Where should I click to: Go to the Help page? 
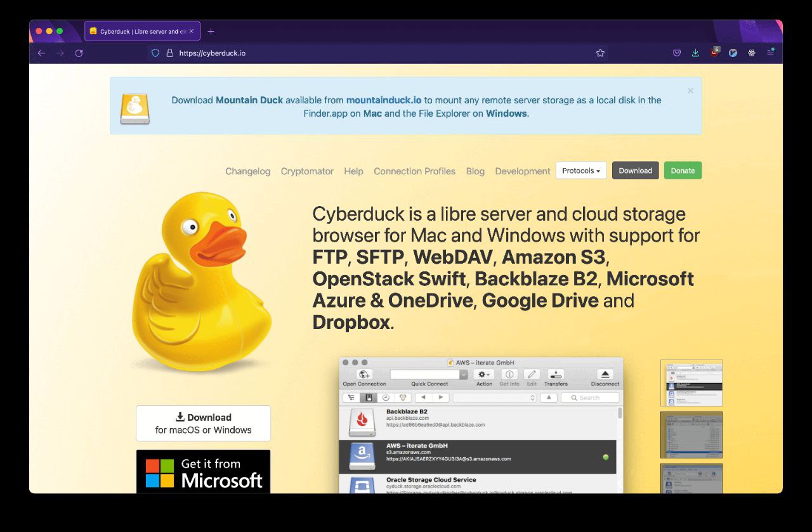(353, 171)
